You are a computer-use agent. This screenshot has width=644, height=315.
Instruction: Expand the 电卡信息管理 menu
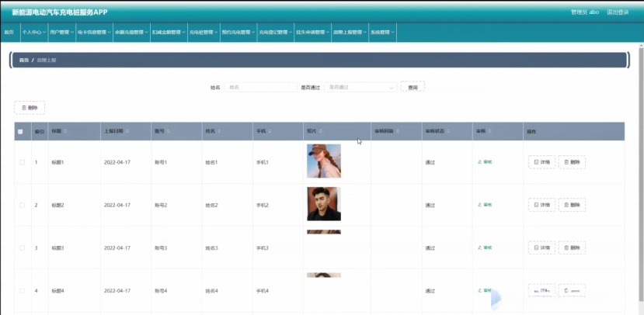coord(95,32)
